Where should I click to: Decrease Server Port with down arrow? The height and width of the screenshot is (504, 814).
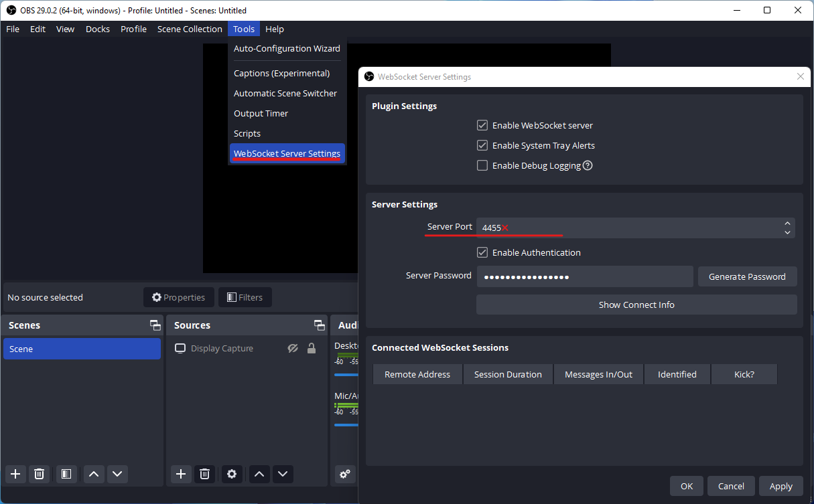[x=787, y=232]
